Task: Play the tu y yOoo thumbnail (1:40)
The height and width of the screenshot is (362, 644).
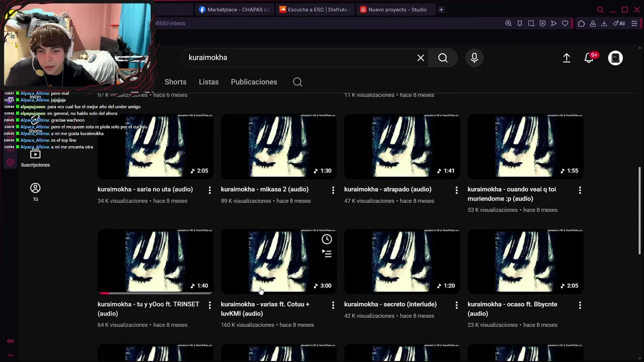Action: click(155, 261)
